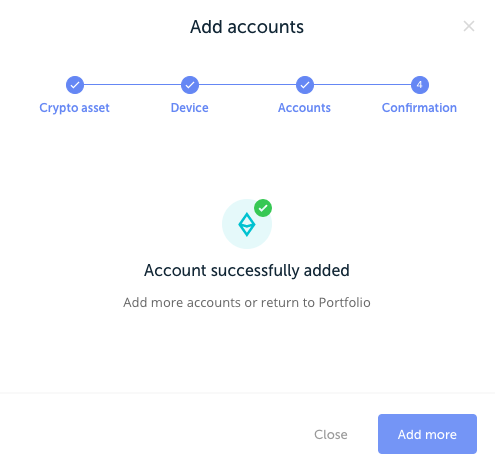Click the Device step checkmark circle

(190, 85)
